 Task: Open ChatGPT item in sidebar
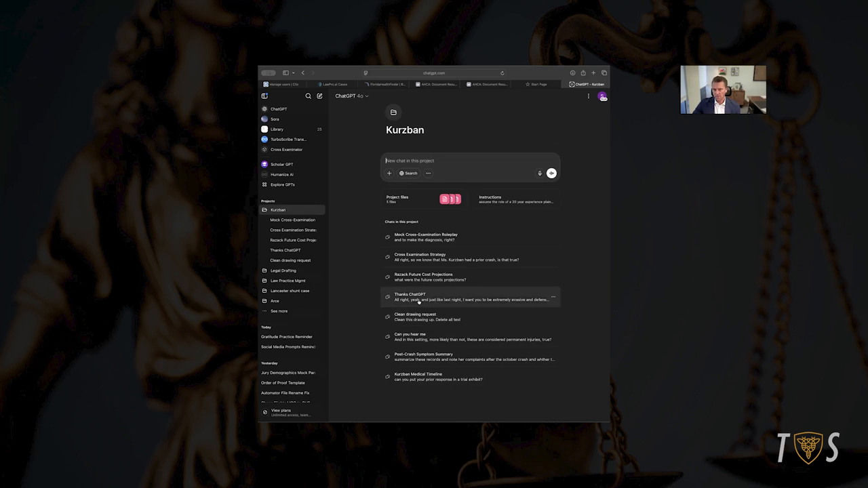[292, 109]
